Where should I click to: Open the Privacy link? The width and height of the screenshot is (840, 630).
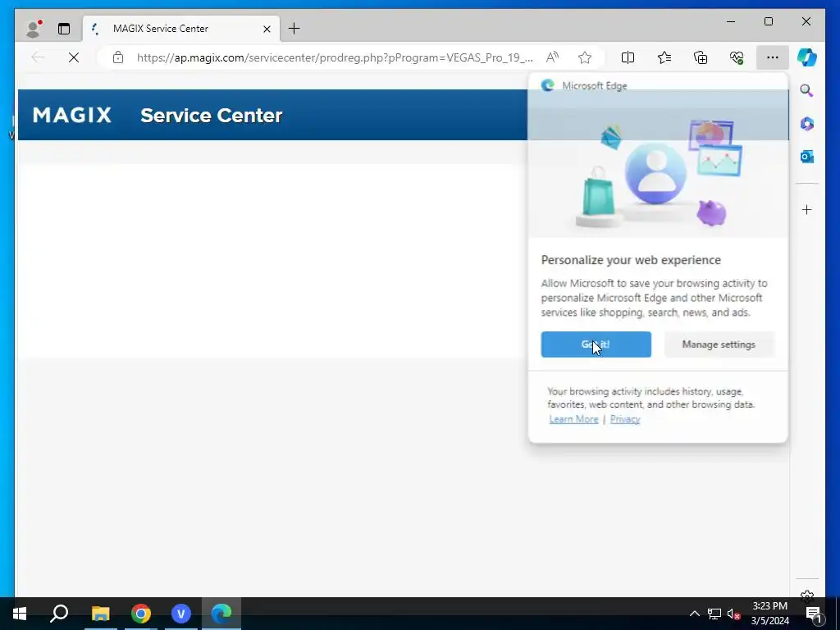(624, 419)
